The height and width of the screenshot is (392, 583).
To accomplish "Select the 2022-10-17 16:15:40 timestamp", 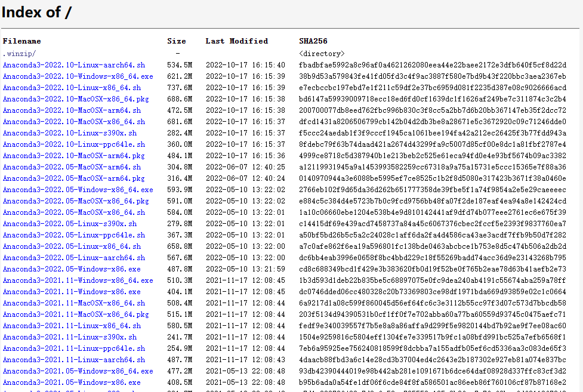I will pyautogui.click(x=245, y=65).
